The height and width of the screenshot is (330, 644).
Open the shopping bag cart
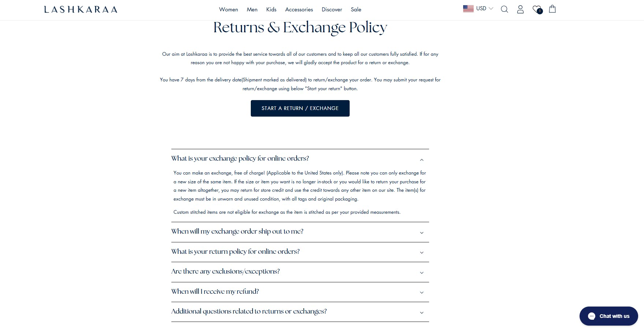click(x=552, y=9)
